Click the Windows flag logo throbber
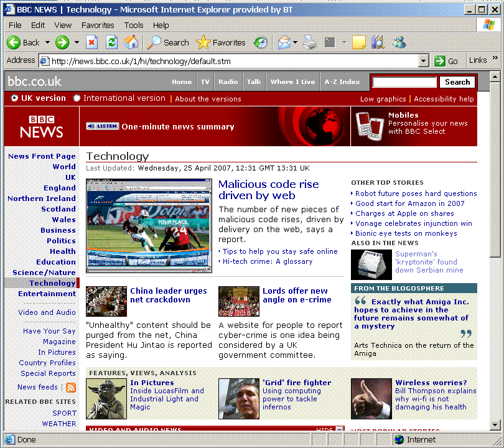The image size is (504, 448). tap(488, 25)
